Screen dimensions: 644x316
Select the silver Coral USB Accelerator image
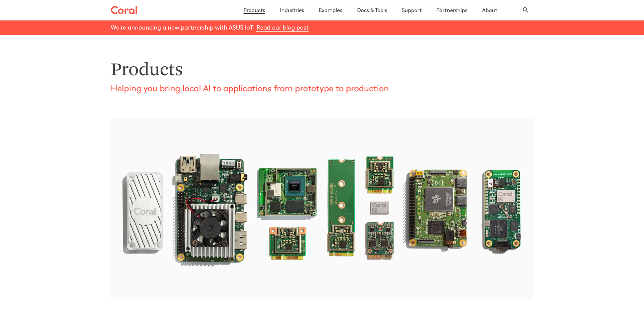pos(143,213)
